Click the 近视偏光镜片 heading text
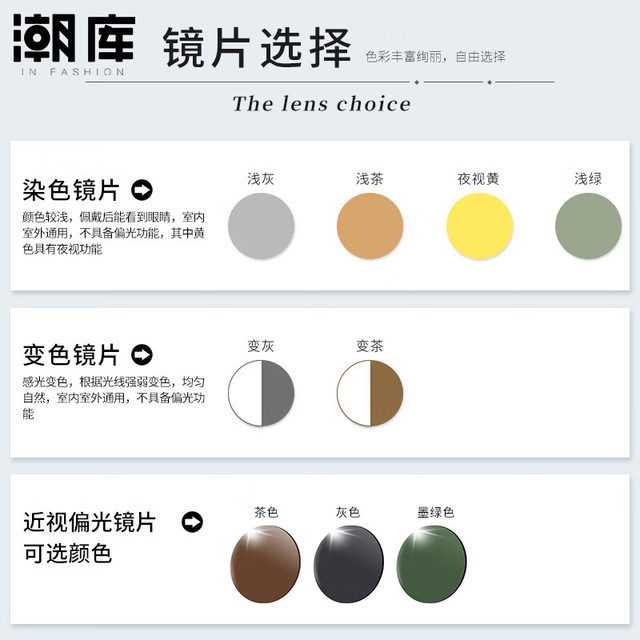Viewport: 640px width, 640px height. pyautogui.click(x=89, y=522)
